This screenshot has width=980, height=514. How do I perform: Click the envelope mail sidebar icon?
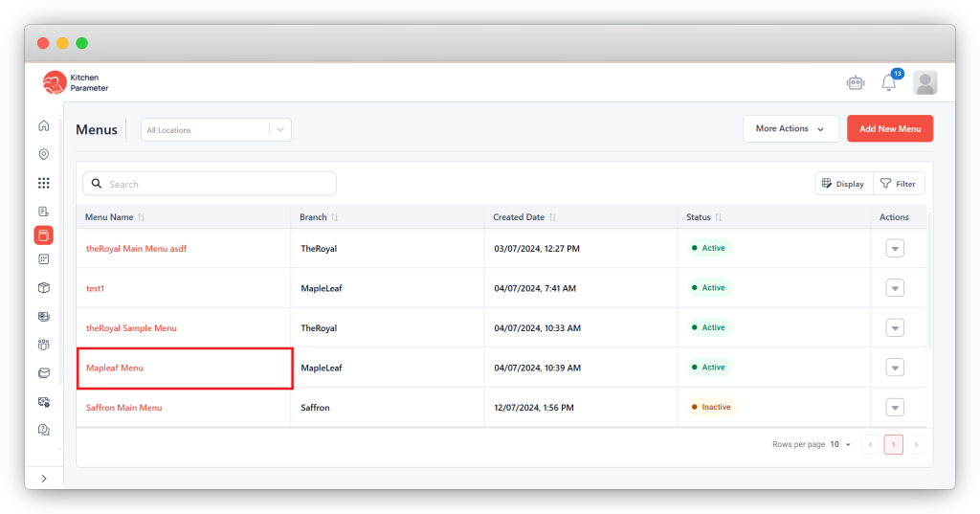click(x=44, y=372)
